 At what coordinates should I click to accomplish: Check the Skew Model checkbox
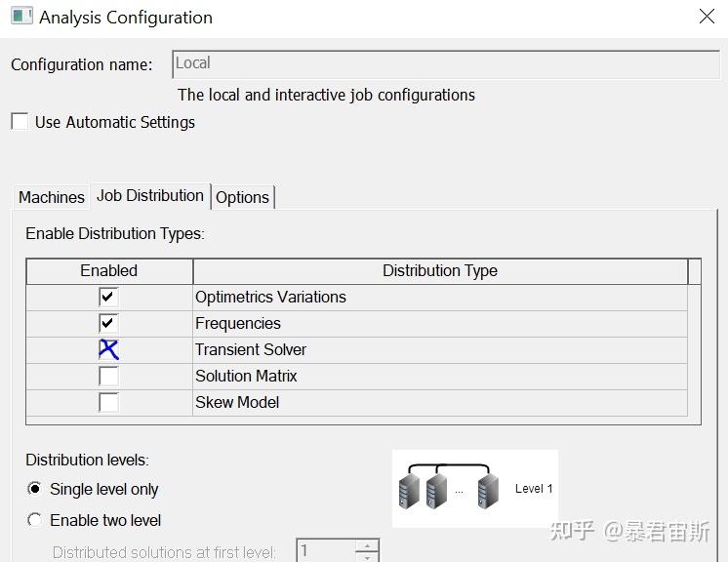108,402
